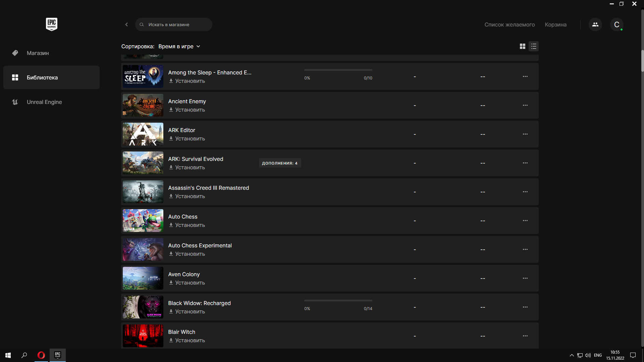
Task: Click the library vertical scrollbar
Action: click(x=642, y=61)
